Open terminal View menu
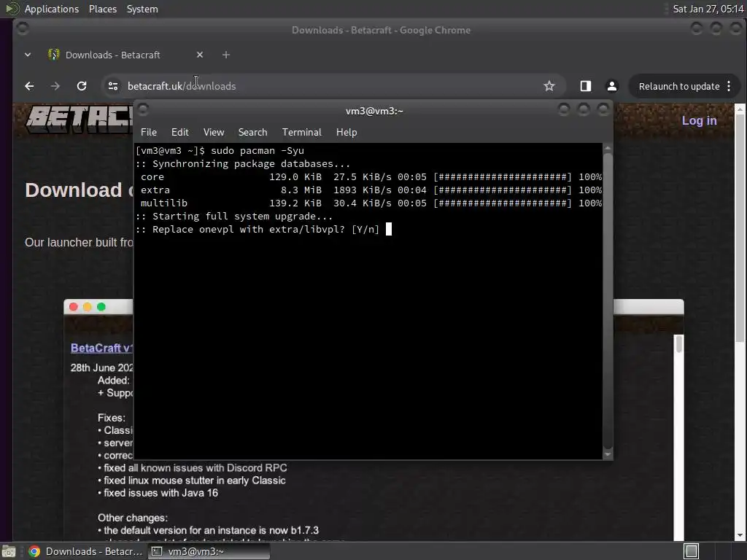 (x=214, y=133)
